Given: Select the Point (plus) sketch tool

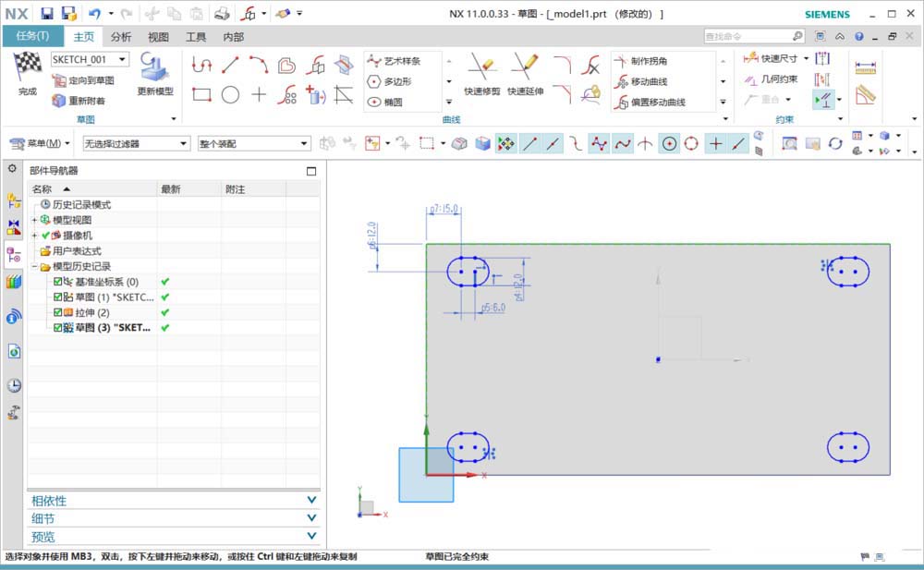Looking at the screenshot, I should (x=259, y=94).
